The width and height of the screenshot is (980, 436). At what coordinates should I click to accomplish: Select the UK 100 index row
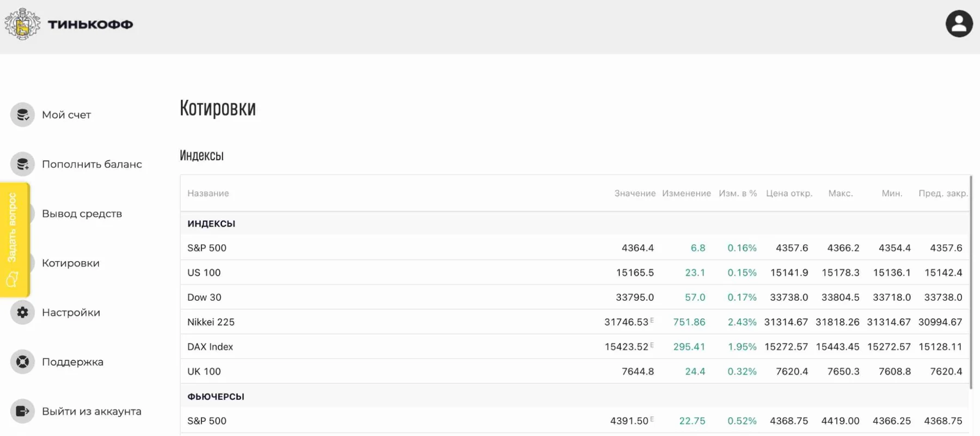coord(575,371)
